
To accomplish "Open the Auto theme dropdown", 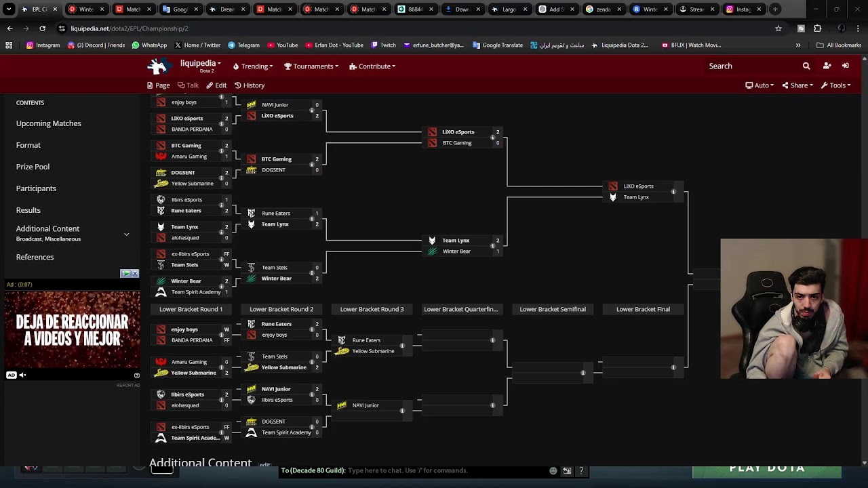I will 759,85.
